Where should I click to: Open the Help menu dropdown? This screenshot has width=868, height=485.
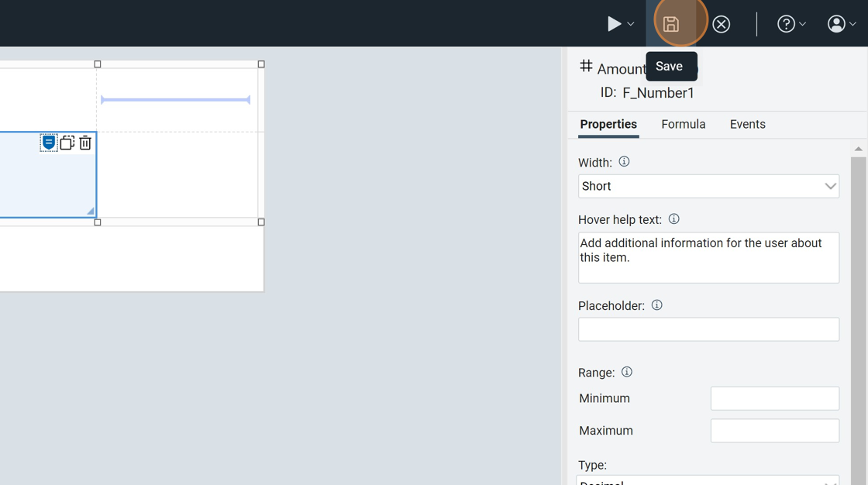791,24
